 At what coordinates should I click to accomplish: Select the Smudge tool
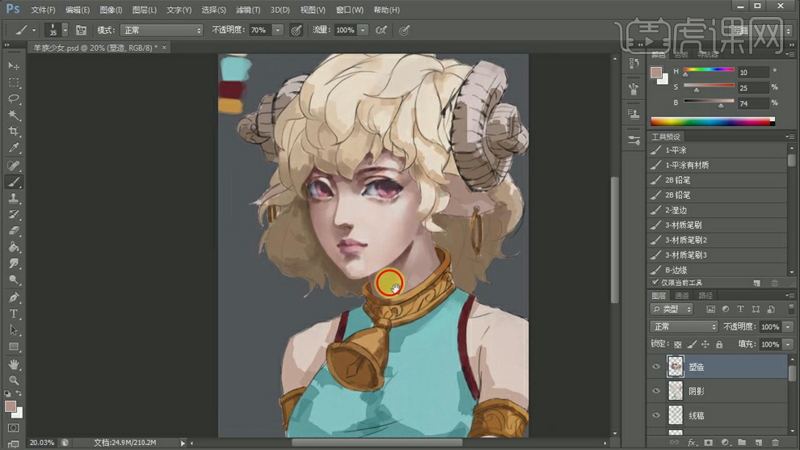pos(14,263)
